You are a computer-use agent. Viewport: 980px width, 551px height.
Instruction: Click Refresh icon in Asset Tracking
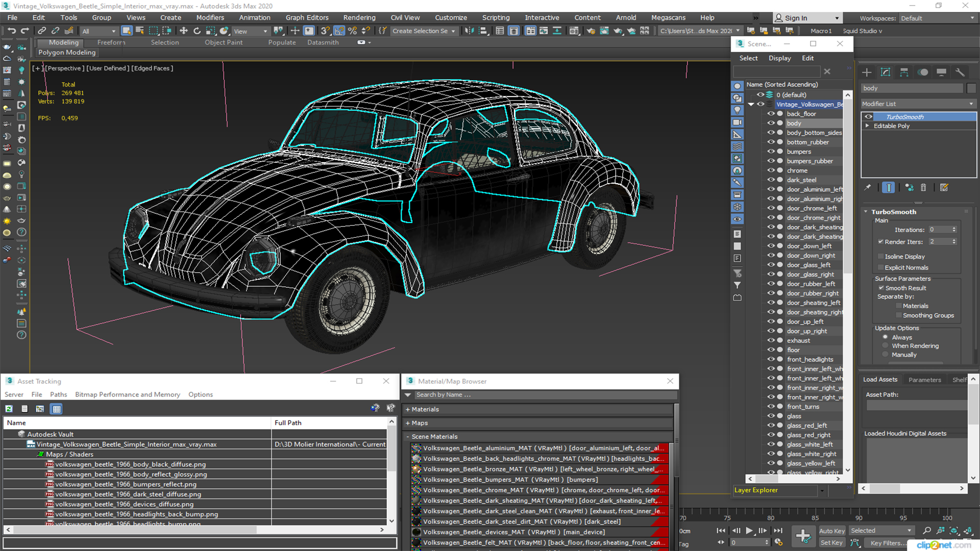tap(9, 409)
